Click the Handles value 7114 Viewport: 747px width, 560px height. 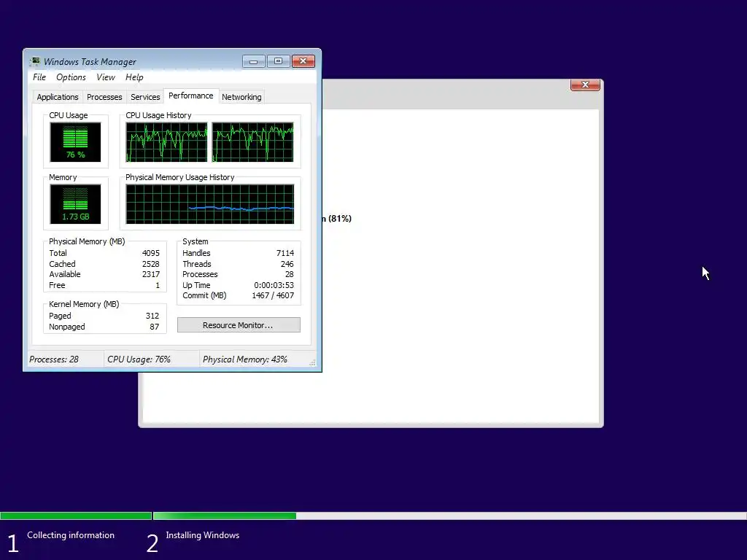285,253
